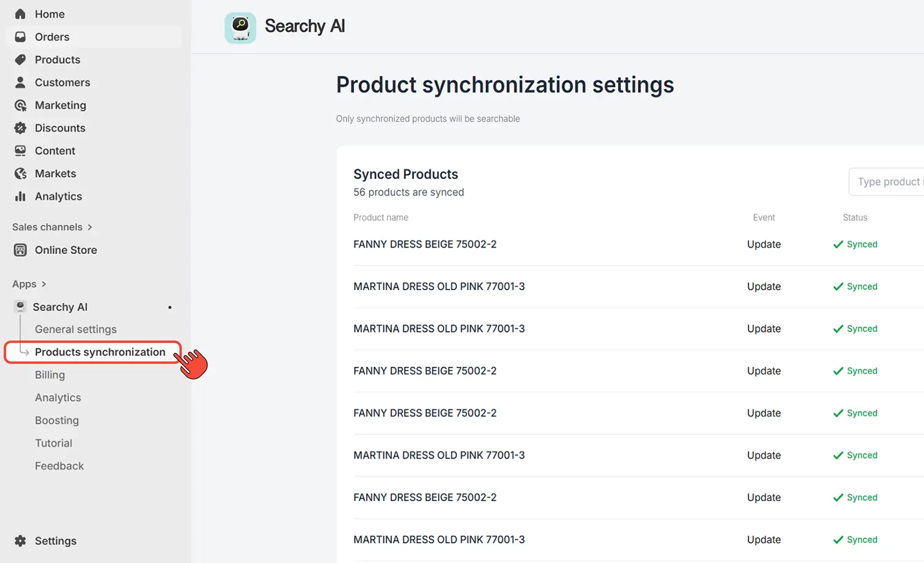Open General settings submenu item

76,329
